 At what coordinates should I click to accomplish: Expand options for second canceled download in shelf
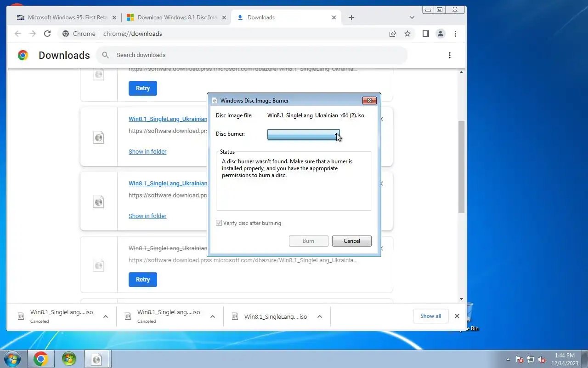213,316
